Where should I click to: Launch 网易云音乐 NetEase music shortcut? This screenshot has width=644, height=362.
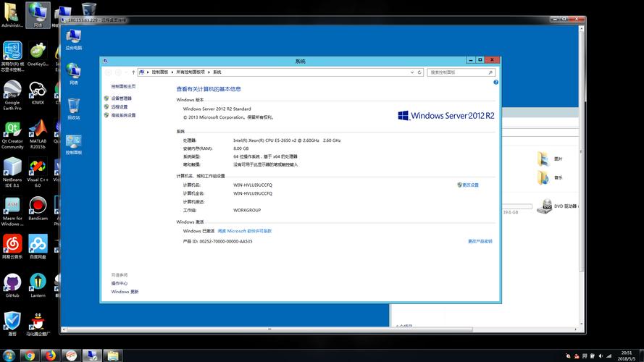point(12,247)
